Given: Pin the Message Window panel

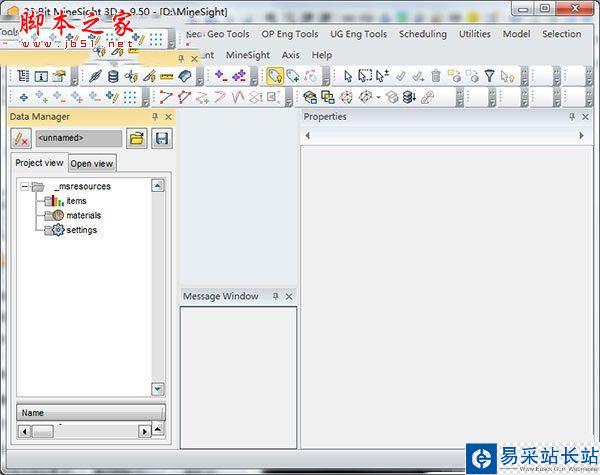Looking at the screenshot, I should 276,296.
